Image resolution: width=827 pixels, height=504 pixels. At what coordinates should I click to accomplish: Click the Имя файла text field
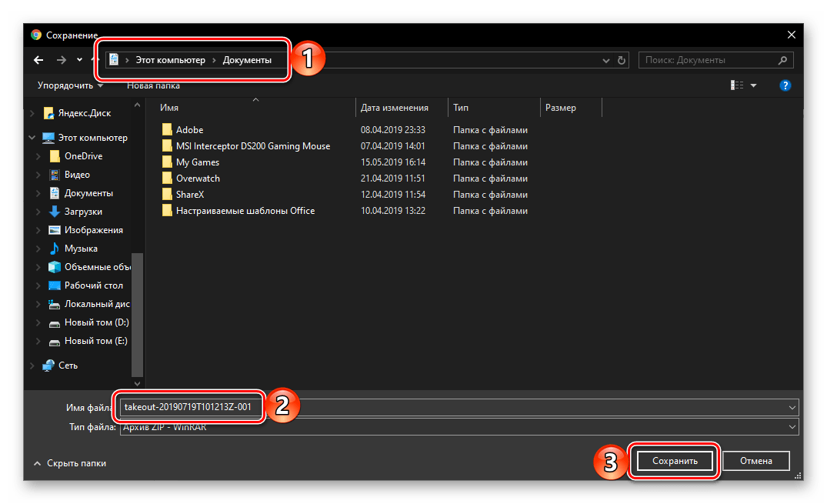pyautogui.click(x=523, y=407)
